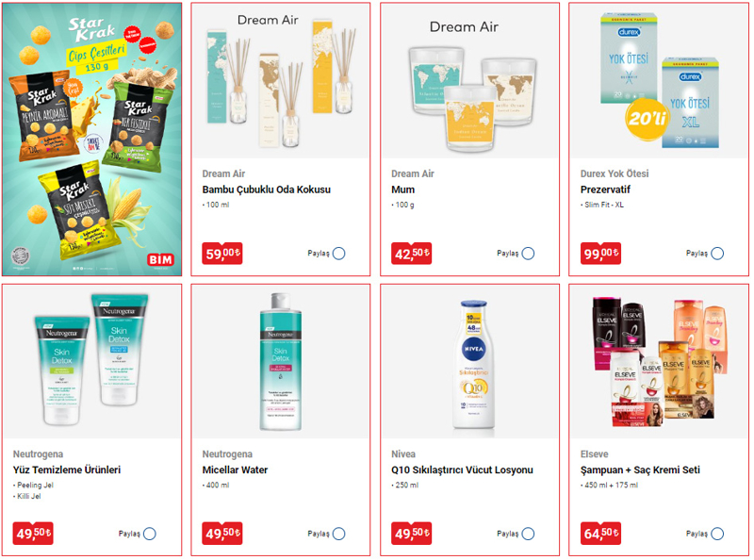Click Paylaş circle for Nivea Q10 lotion
This screenshot has width=754, height=560.
528,534
